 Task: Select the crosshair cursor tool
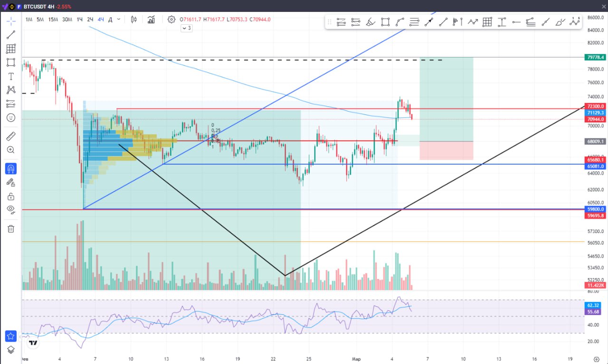point(11,21)
